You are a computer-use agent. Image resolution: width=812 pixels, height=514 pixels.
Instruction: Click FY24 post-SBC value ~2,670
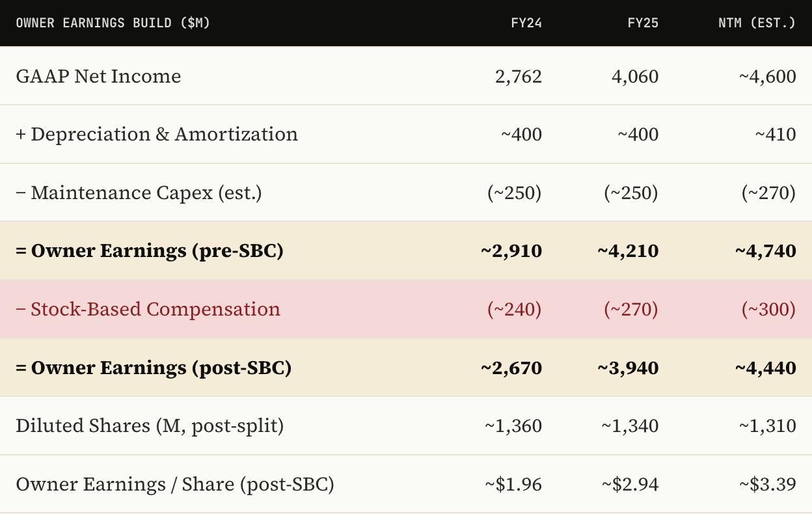[x=511, y=368]
